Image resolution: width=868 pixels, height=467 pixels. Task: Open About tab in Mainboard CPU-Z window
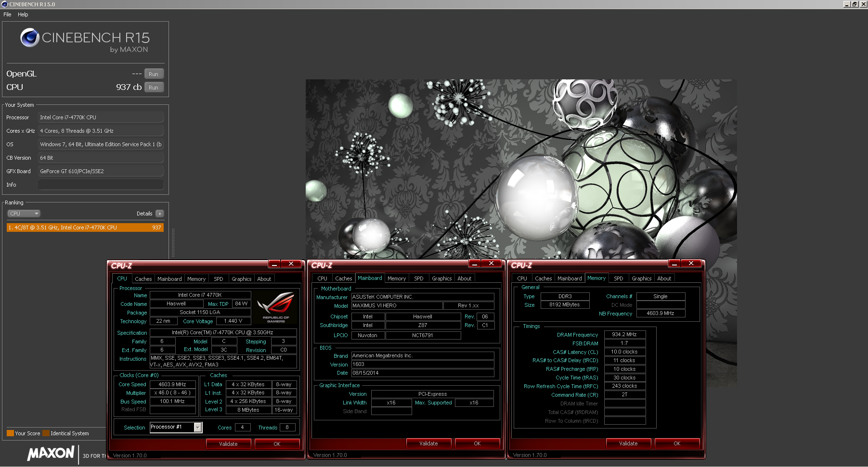(464, 278)
